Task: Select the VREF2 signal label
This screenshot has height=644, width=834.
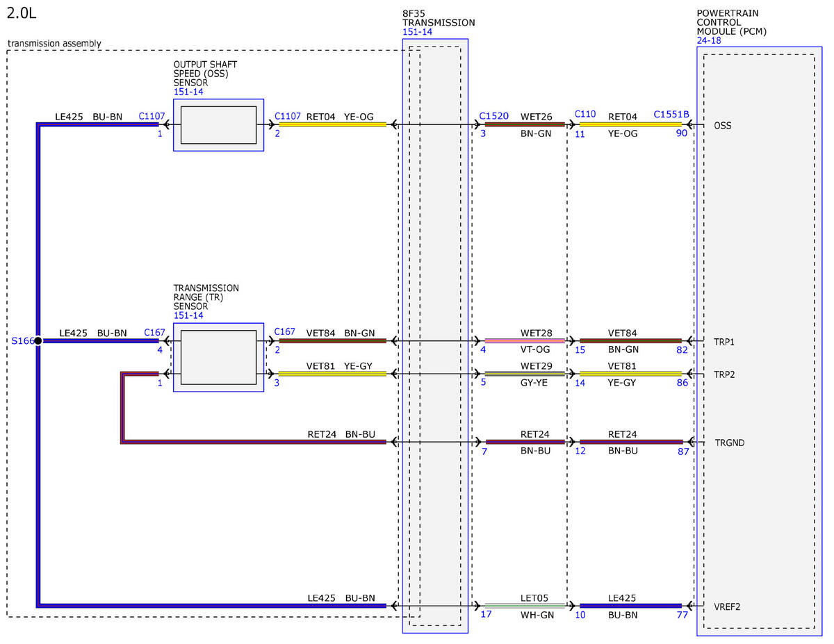Action: (727, 606)
